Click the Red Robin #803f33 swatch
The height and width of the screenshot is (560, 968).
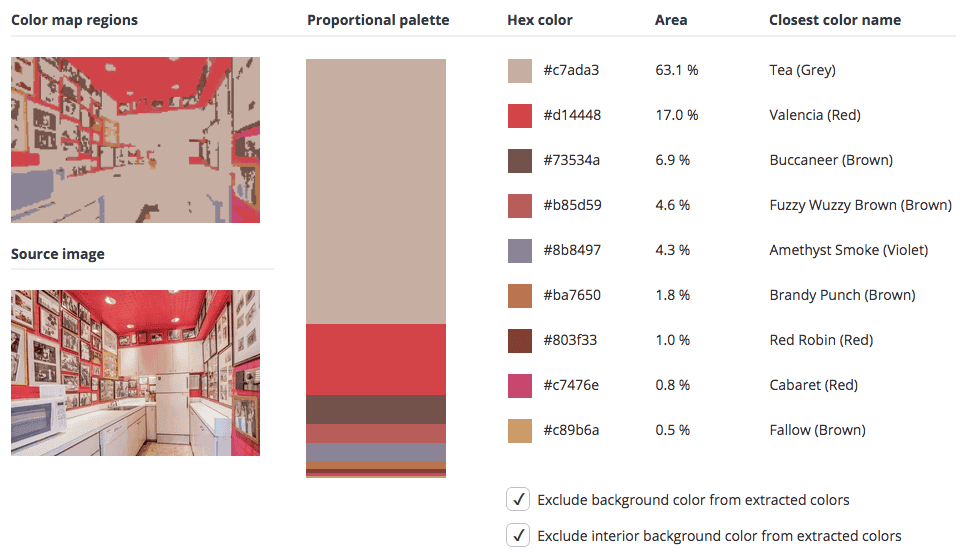(x=520, y=341)
